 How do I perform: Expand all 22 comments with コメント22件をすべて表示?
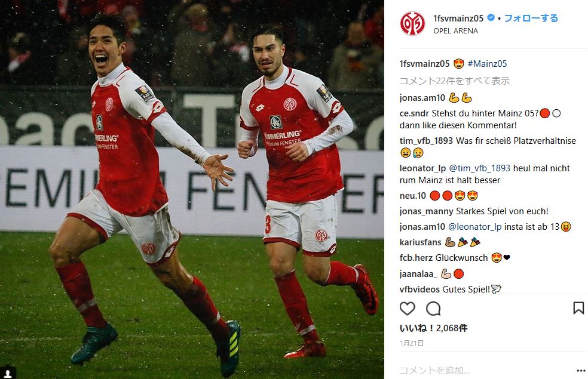[455, 81]
